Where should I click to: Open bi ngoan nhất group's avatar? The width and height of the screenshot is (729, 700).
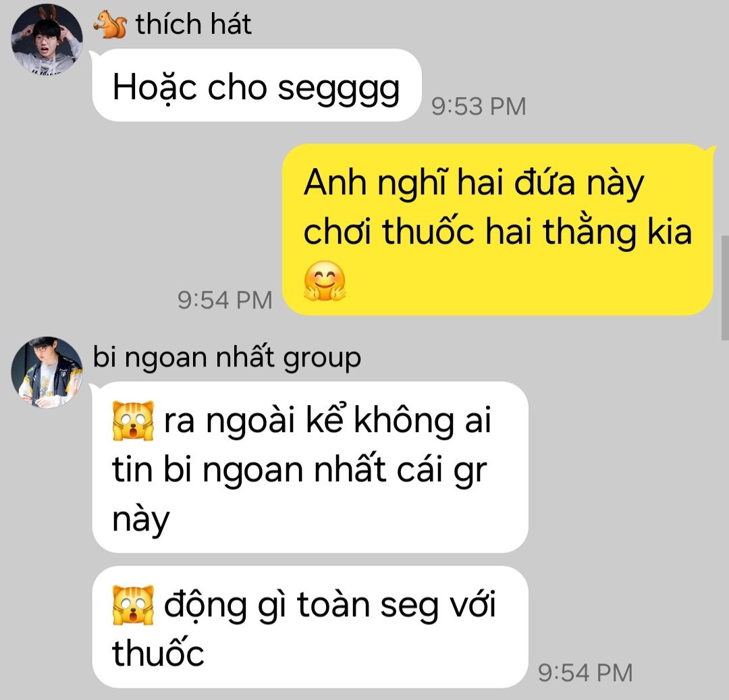(47, 373)
